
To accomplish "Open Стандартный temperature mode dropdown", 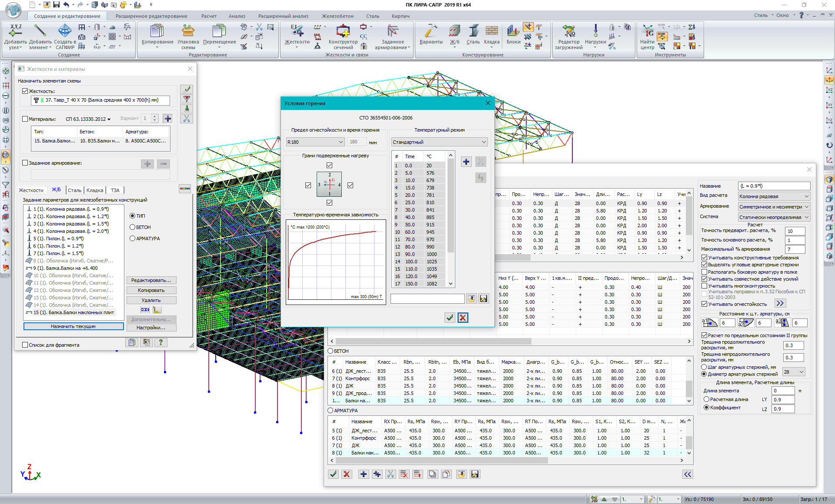I will [439, 142].
